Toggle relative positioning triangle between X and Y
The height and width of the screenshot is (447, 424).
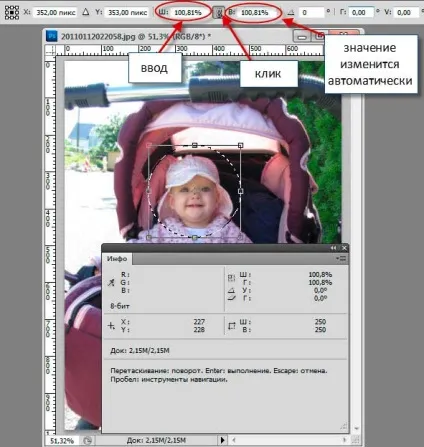tap(86, 12)
